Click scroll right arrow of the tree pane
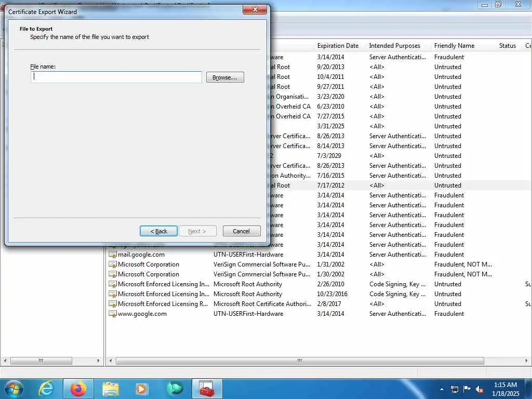This screenshot has width=532, height=399. 98,361
